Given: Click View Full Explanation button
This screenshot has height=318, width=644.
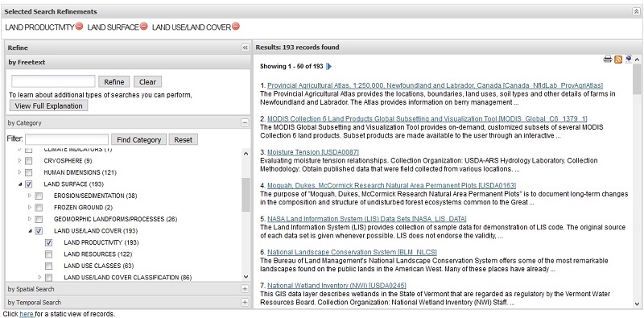Looking at the screenshot, I should click(48, 105).
